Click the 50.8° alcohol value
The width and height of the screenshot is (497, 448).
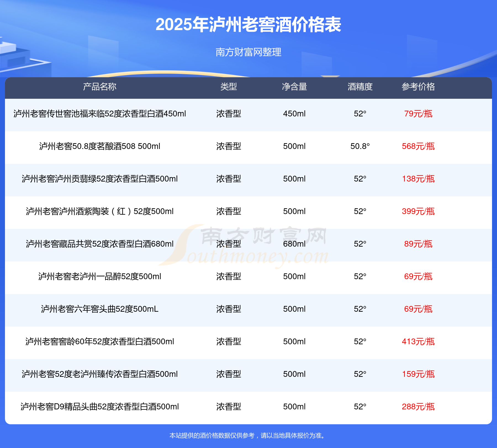tap(360, 146)
